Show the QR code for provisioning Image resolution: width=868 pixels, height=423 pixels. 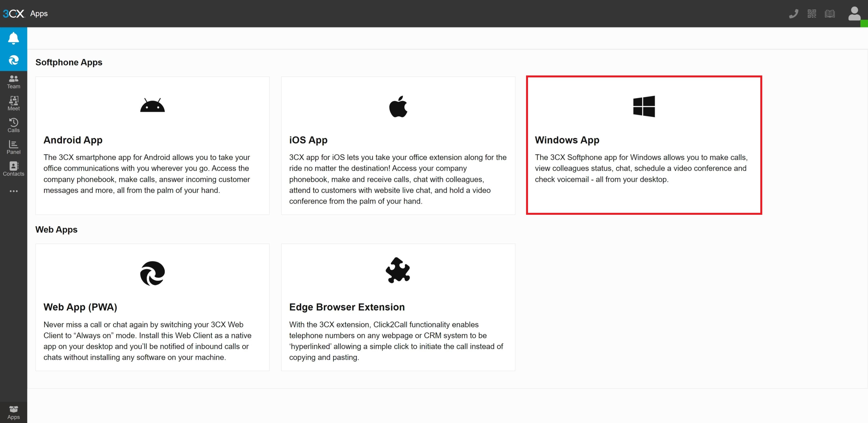click(x=812, y=14)
